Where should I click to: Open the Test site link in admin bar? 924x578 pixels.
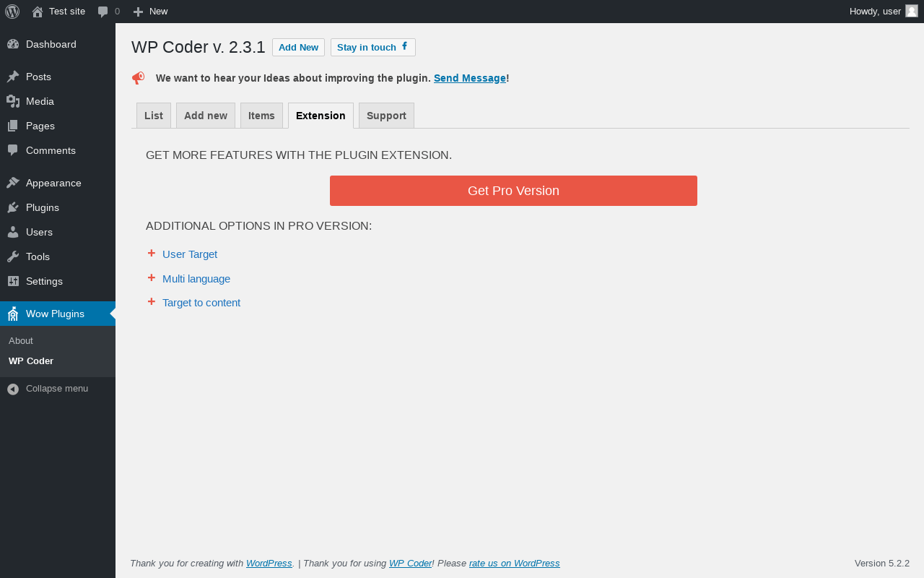[58, 12]
